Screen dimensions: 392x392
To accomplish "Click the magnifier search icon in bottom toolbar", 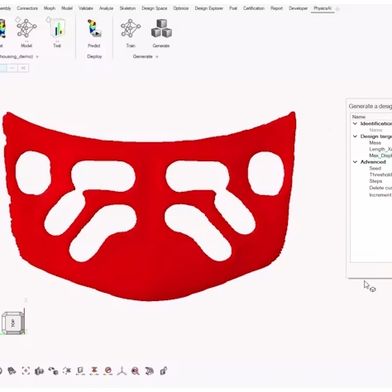I will click(x=135, y=371).
